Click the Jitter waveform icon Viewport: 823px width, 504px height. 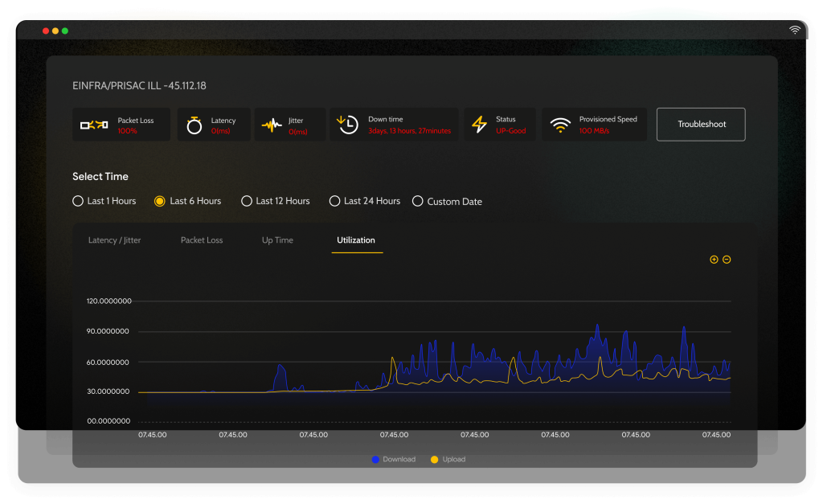(x=271, y=124)
